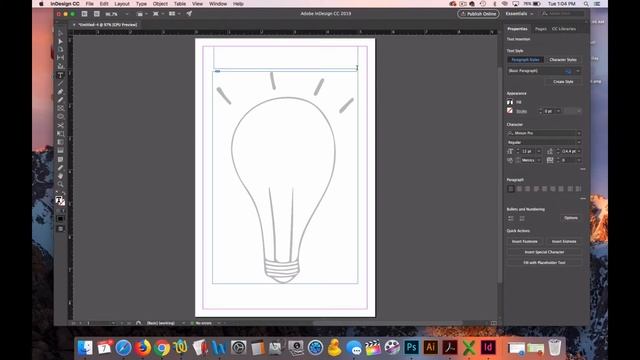
Task: Open Google Chrome from the Dock
Action: coord(162,347)
